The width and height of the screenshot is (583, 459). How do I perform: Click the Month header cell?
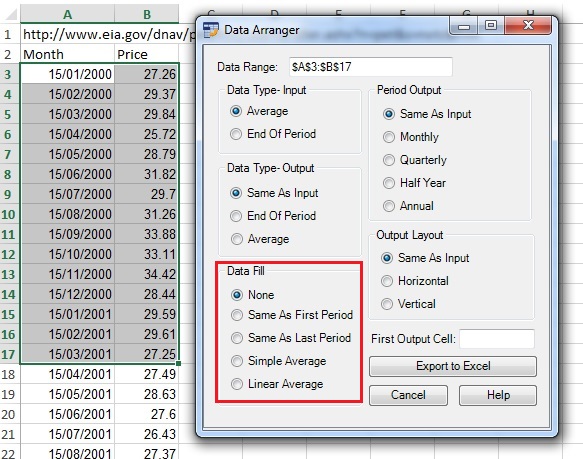(67, 54)
